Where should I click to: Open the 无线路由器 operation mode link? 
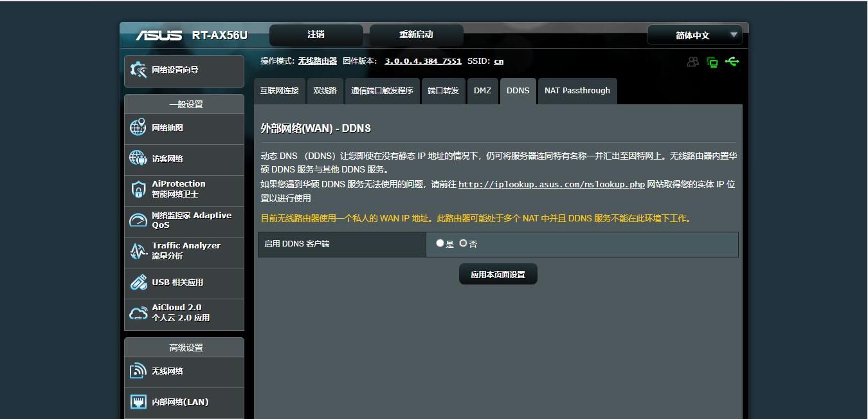317,61
